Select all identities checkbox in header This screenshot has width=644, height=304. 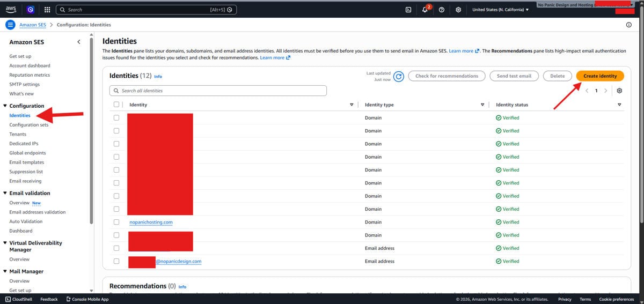click(x=116, y=105)
